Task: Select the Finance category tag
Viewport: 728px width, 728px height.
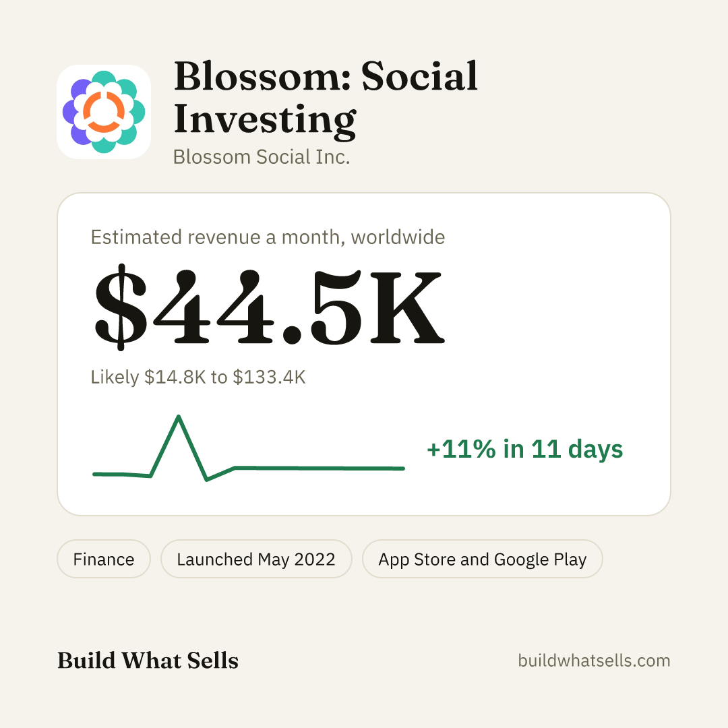Action: [x=104, y=559]
